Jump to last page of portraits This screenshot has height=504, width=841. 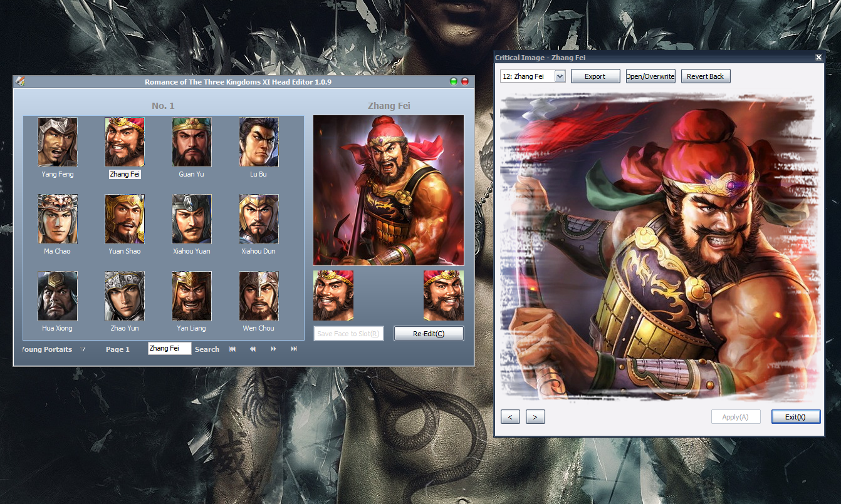294,349
